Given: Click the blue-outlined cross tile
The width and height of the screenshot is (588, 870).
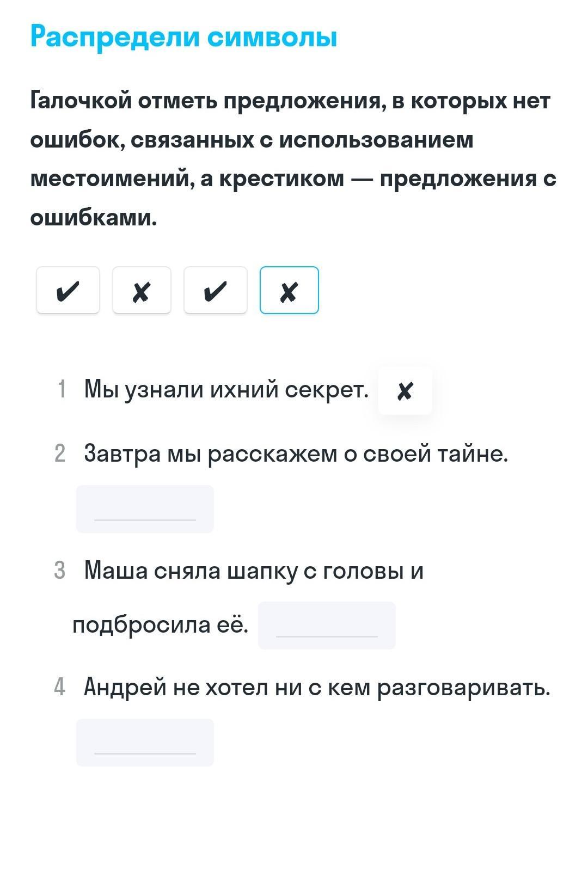Looking at the screenshot, I should click(289, 290).
